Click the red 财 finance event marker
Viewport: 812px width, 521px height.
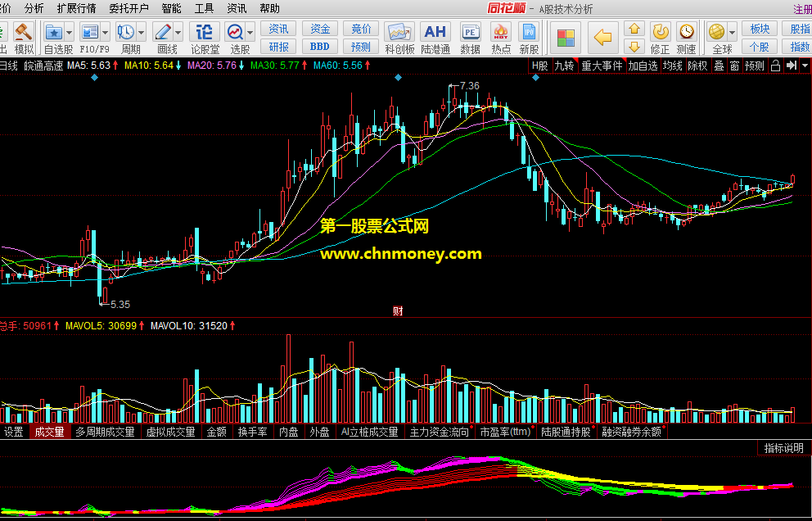398,311
